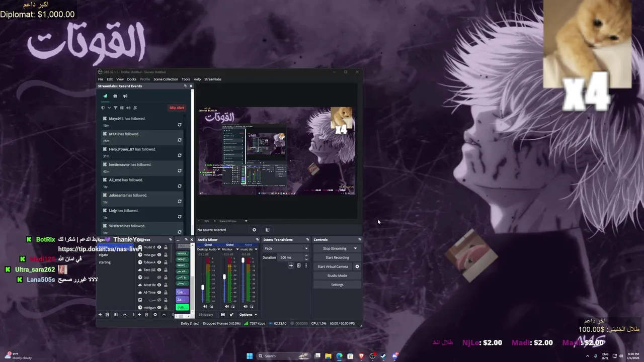Expand the events chevron next to shield
644x362 pixels.
109,108
